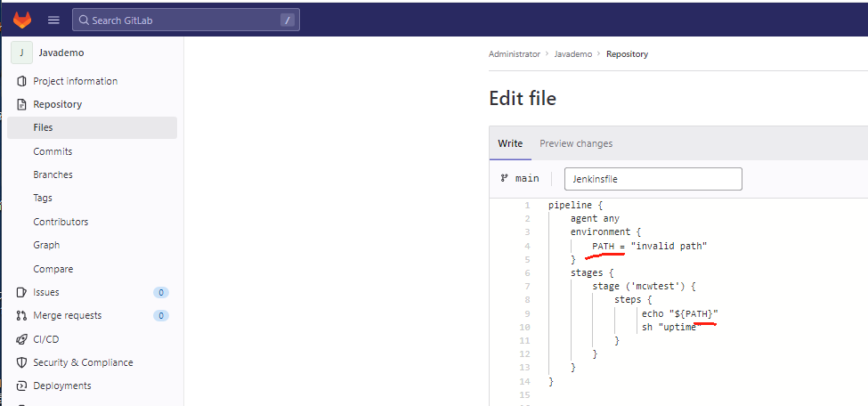Go to Administrator in breadcrumb

(515, 53)
